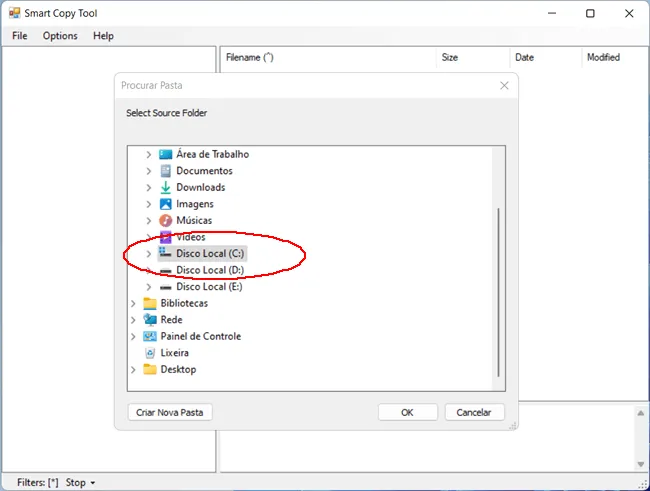Click the green Downloads arrow icon
650x491 pixels.
click(165, 187)
